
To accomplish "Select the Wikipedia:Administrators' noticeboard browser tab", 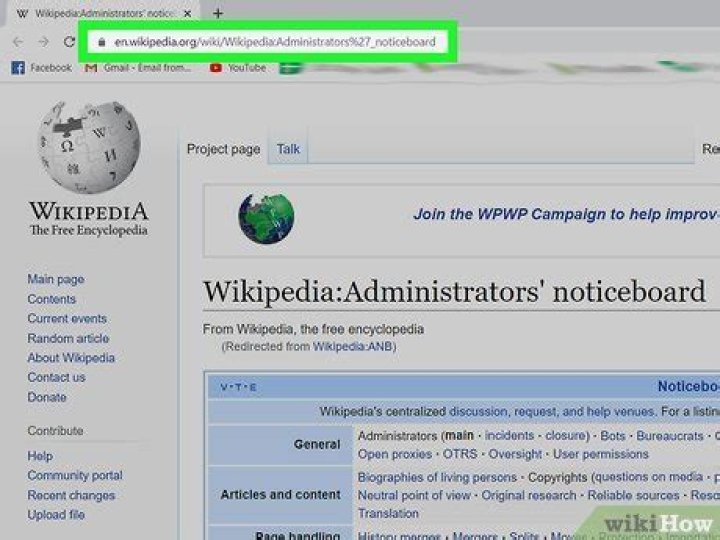I will pyautogui.click(x=104, y=14).
